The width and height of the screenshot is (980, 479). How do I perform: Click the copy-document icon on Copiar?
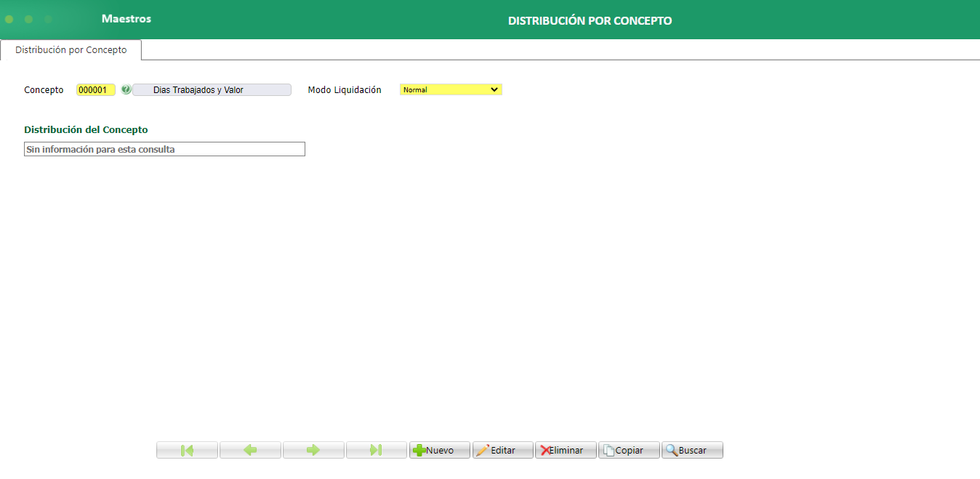[x=609, y=449]
